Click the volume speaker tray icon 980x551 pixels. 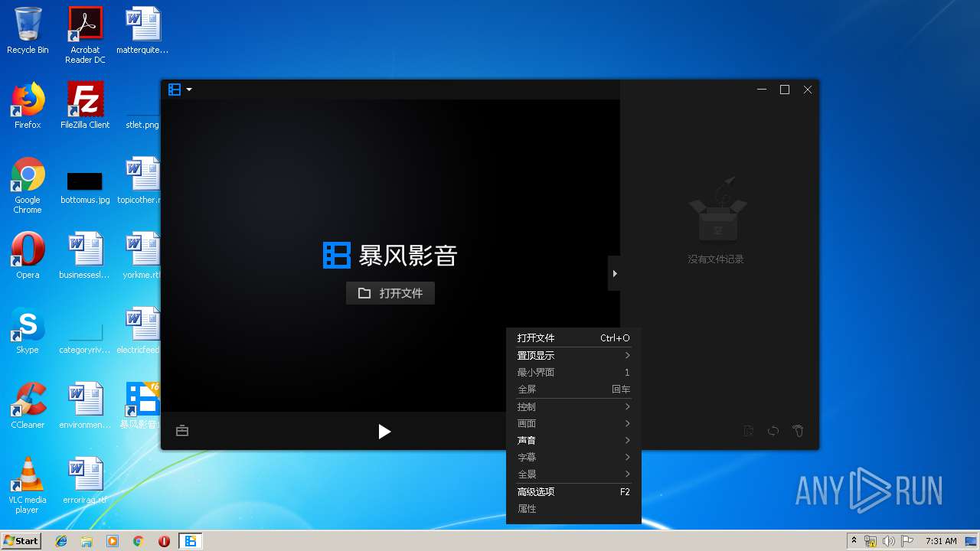tap(889, 541)
